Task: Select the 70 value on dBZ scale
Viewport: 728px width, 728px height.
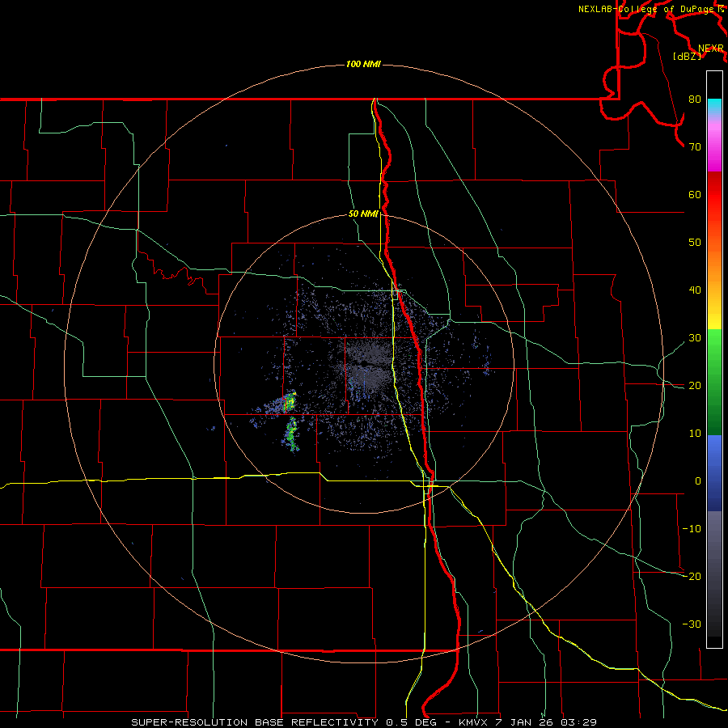Action: 695,147
